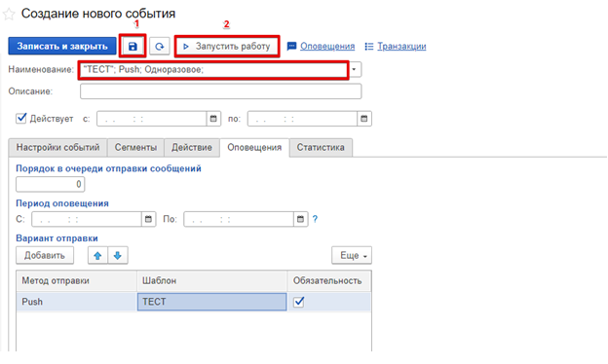Click the blue question mark help icon

coord(315,219)
